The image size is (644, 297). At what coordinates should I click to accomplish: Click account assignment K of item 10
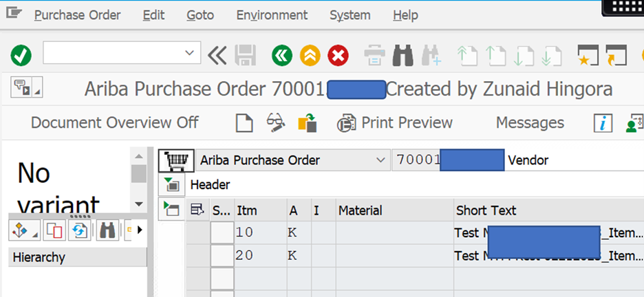299,233
